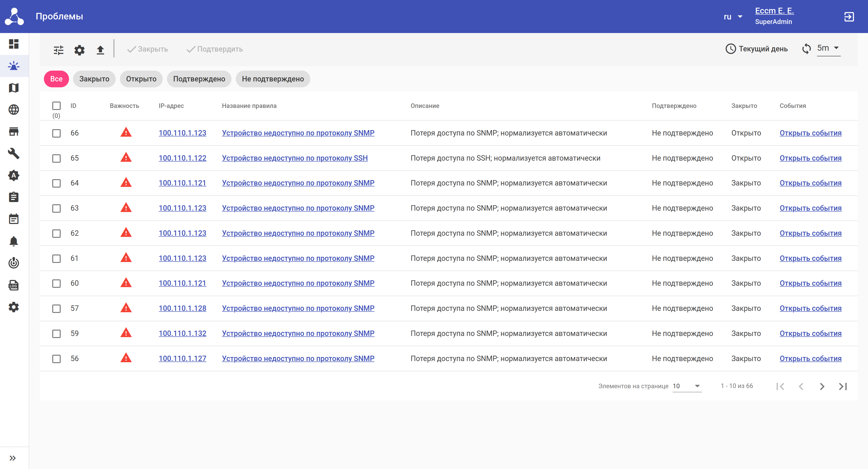Screen dimensions: 868x469
Task: Open the globe network icon in sidebar
Action: pyautogui.click(x=14, y=110)
